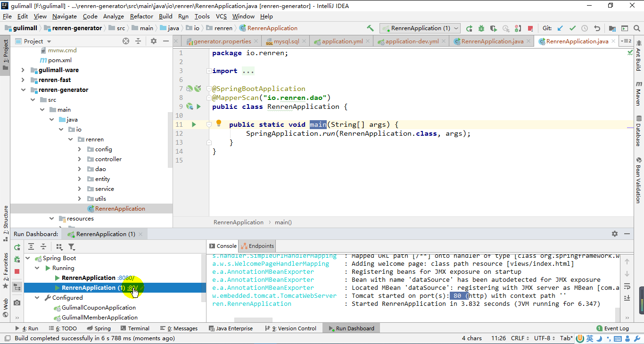Run RenrenApplication (1) from the main toolbar
This screenshot has width=644, height=344.
click(469, 28)
